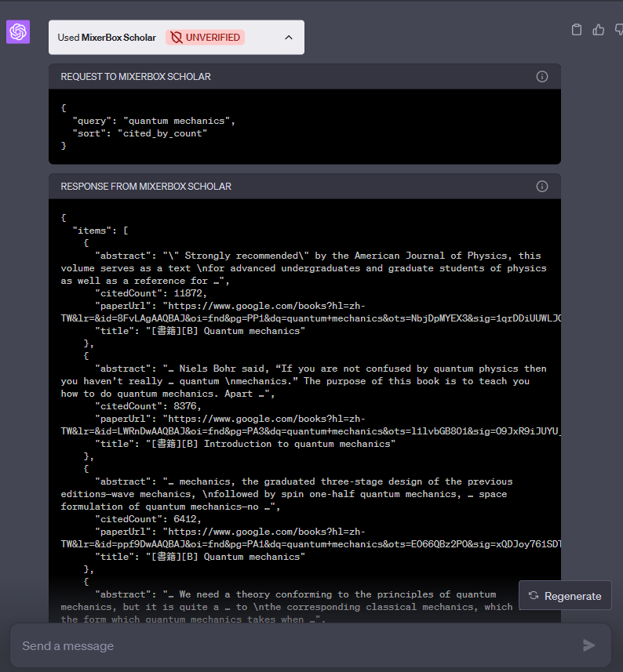This screenshot has width=623, height=672.
Task: Click the "query": "quantum mechanics" line
Action: (154, 121)
